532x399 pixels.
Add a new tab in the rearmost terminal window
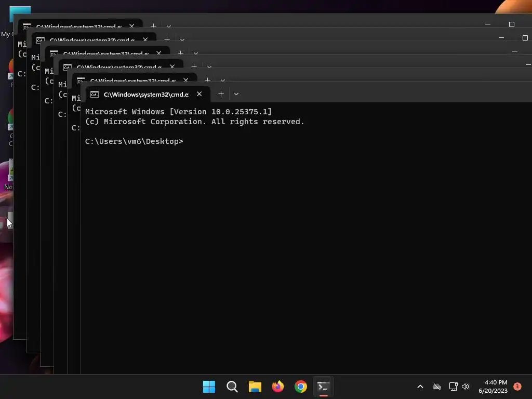pyautogui.click(x=153, y=25)
